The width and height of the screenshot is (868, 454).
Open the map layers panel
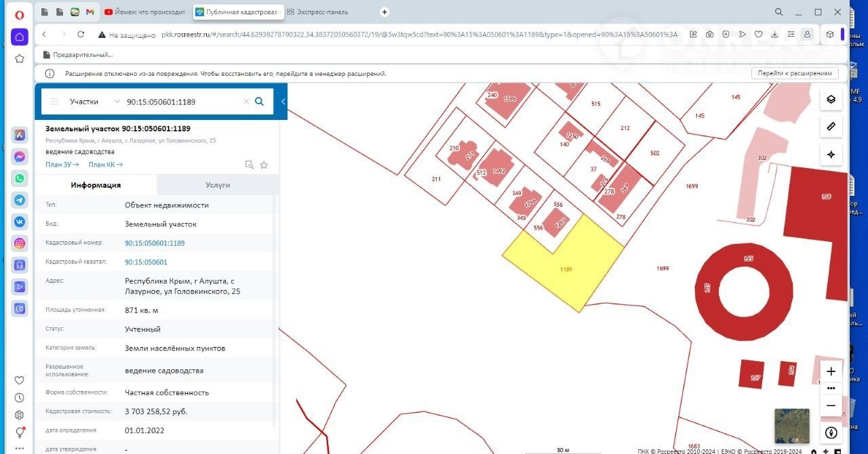pos(831,99)
